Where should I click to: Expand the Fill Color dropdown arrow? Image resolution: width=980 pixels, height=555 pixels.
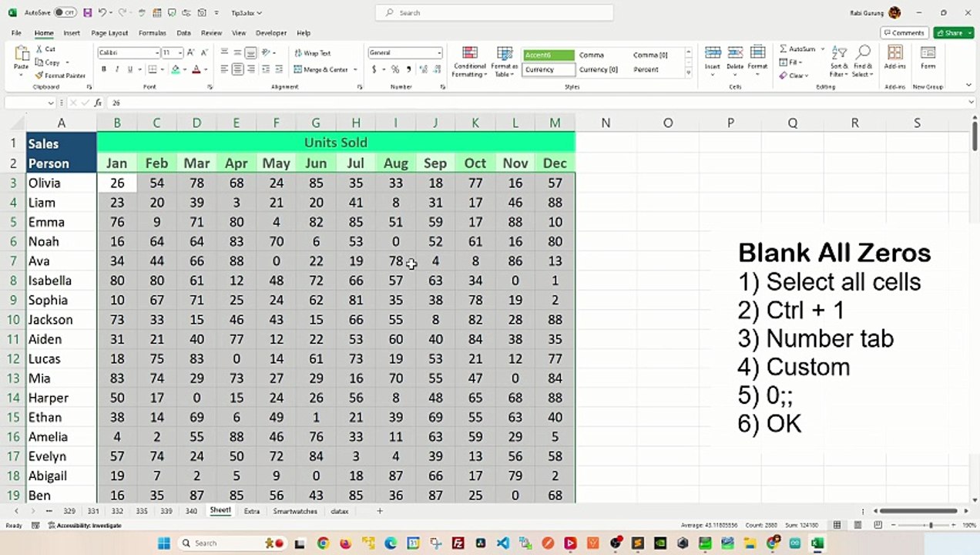(x=185, y=69)
